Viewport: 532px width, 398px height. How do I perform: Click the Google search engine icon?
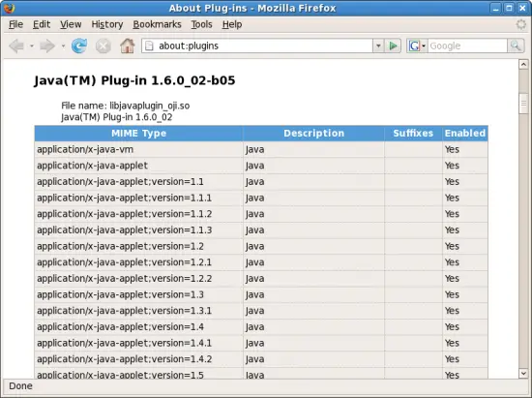(414, 46)
